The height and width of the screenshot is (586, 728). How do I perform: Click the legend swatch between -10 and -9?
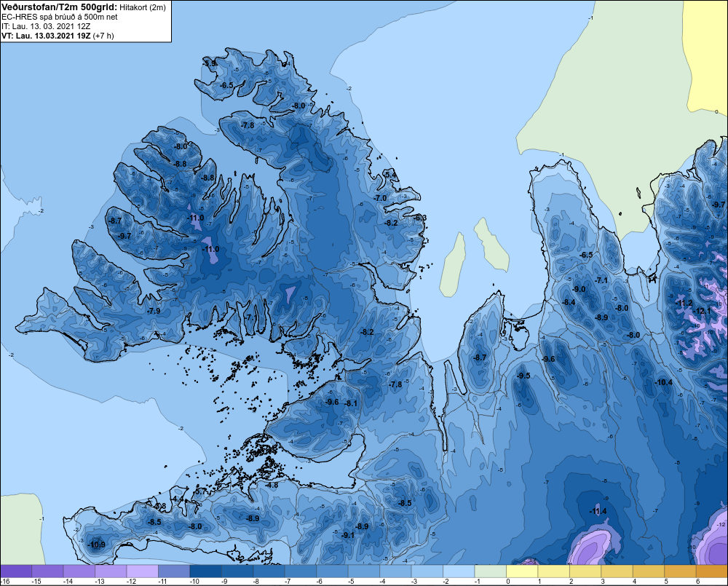206,571
